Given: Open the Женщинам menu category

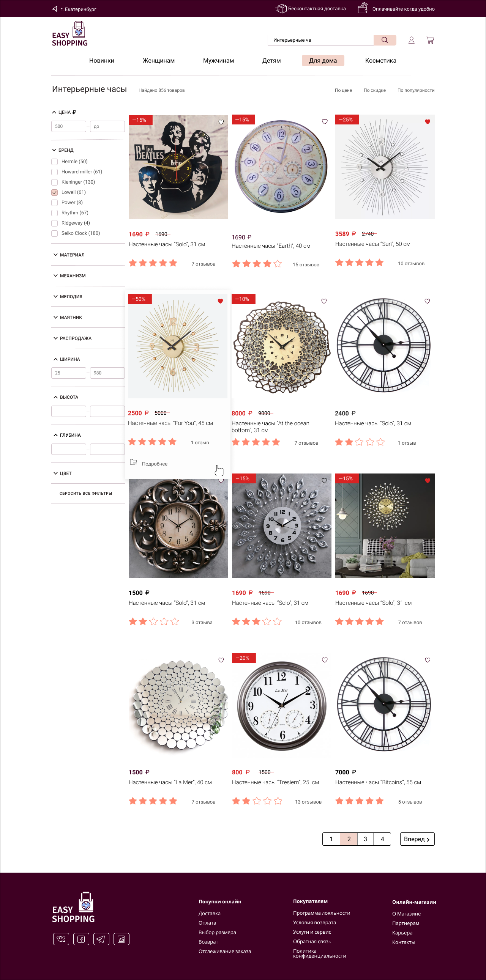Looking at the screenshot, I should [x=159, y=60].
